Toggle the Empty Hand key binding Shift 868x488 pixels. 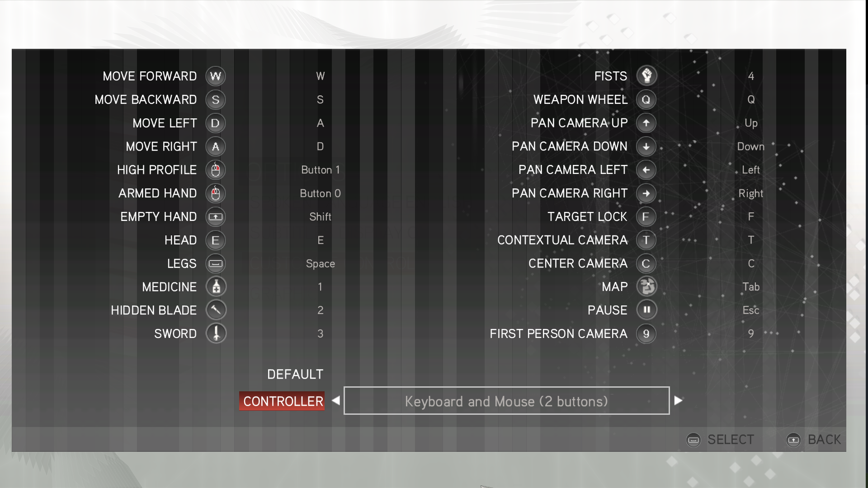(321, 216)
